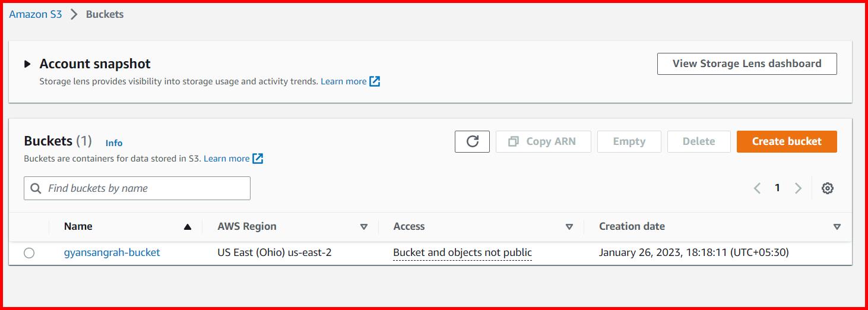Click the Delete button
The image size is (868, 310).
point(699,141)
